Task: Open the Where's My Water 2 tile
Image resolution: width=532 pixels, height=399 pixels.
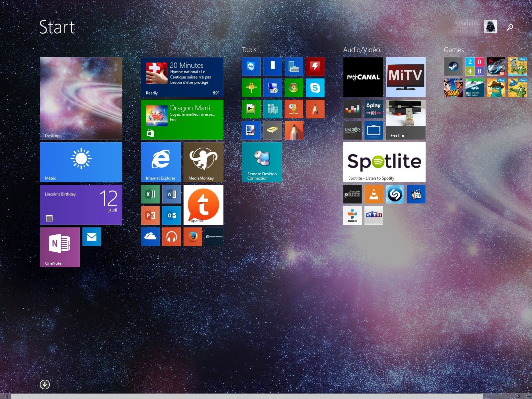Action: click(517, 66)
